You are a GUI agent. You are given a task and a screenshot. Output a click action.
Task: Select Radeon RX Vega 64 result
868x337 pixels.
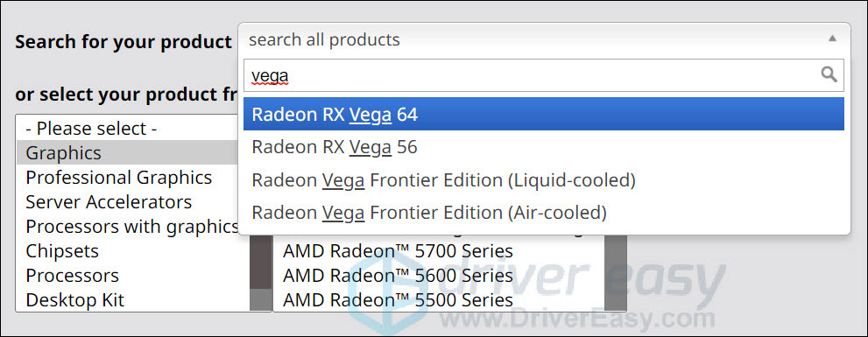click(544, 114)
